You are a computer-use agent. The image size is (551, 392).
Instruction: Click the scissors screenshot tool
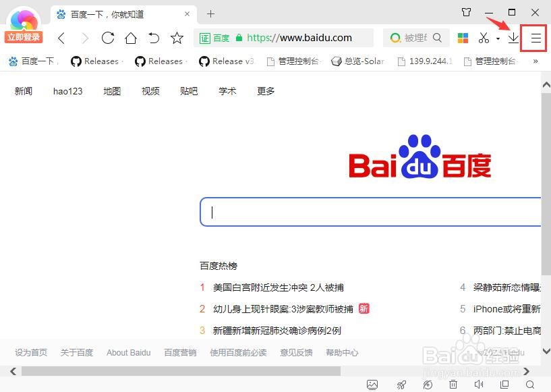(484, 38)
